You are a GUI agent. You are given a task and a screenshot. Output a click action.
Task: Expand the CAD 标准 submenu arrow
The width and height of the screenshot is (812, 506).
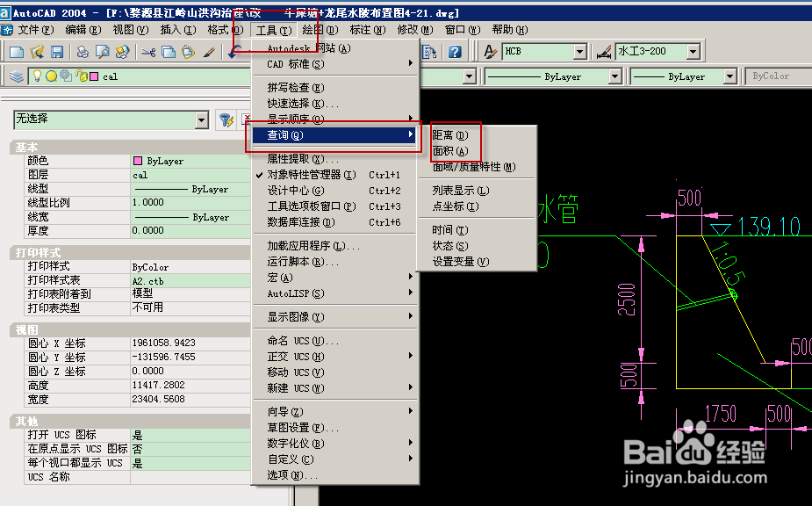pos(410,63)
